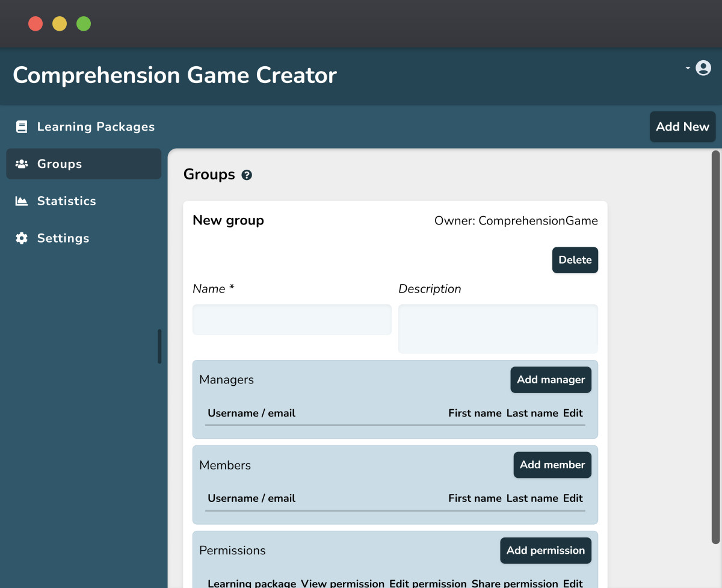Click Last name header in Members table
The width and height of the screenshot is (722, 588).
[532, 498]
